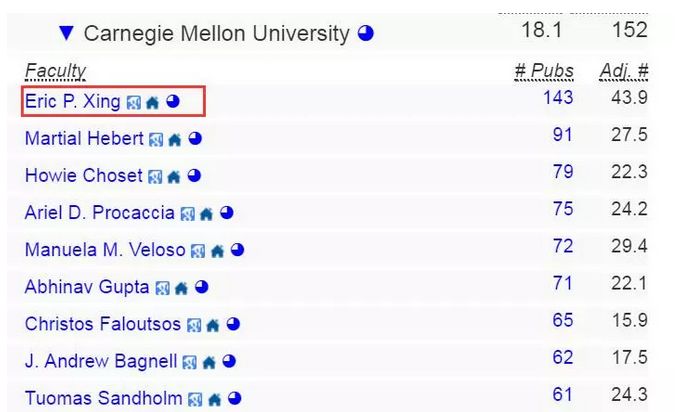Click the # Pubs column header

pyautogui.click(x=544, y=71)
